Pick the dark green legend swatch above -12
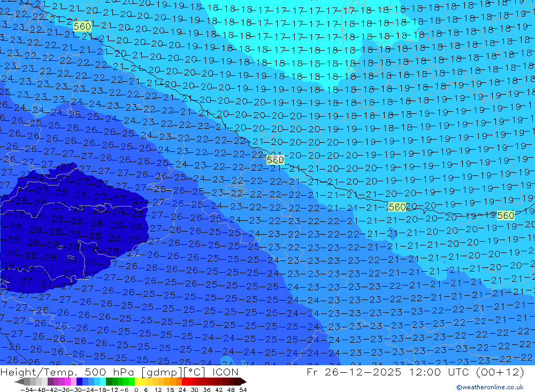The image size is (535, 392). point(109,381)
